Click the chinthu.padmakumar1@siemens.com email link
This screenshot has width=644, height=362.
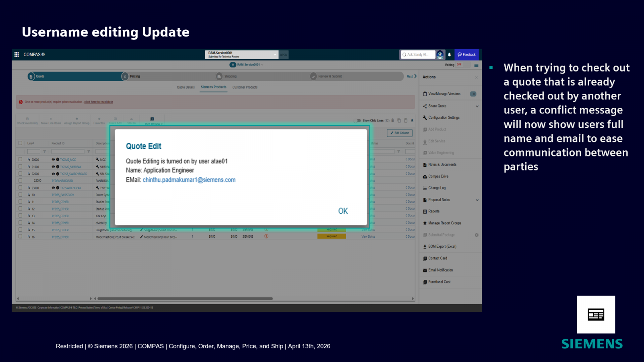point(189,180)
